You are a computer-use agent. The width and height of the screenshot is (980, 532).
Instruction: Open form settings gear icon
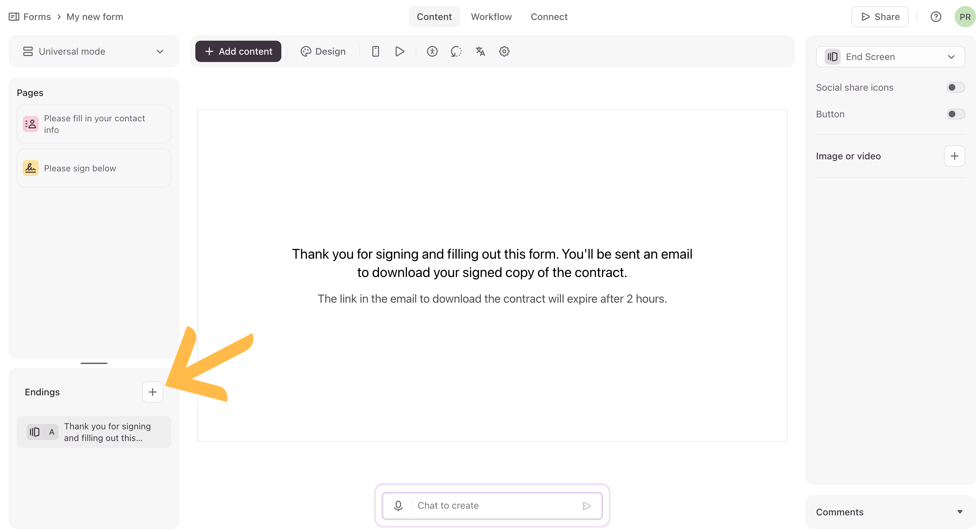(504, 51)
